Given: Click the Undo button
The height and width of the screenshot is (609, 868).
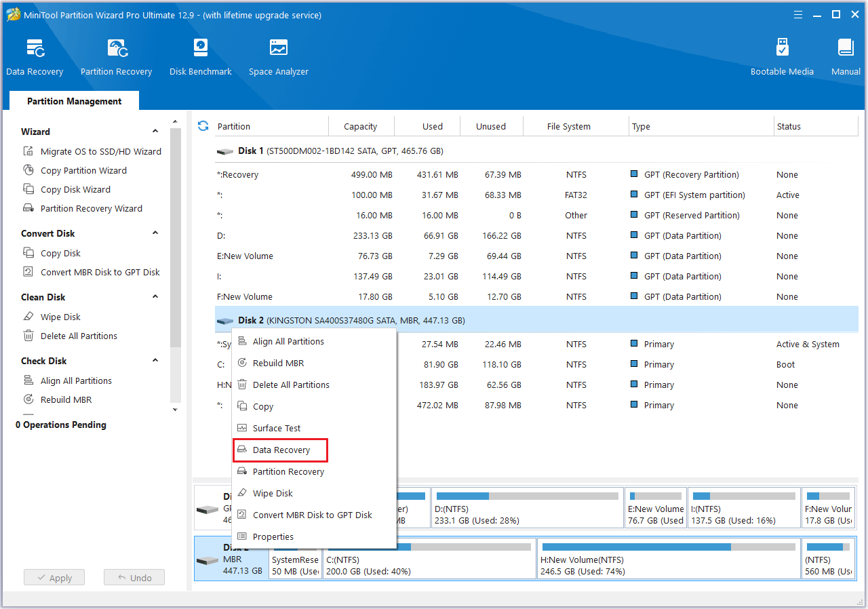Looking at the screenshot, I should point(134,578).
